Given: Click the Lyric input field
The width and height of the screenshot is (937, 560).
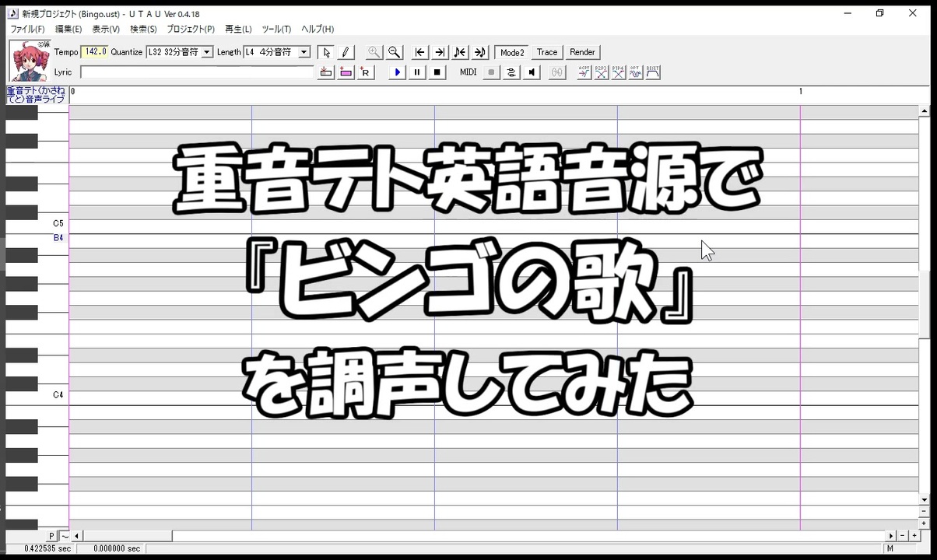Looking at the screenshot, I should [197, 72].
